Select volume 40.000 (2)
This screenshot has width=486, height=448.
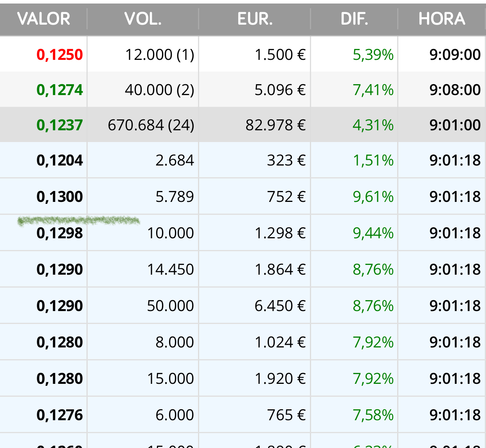pyautogui.click(x=160, y=90)
